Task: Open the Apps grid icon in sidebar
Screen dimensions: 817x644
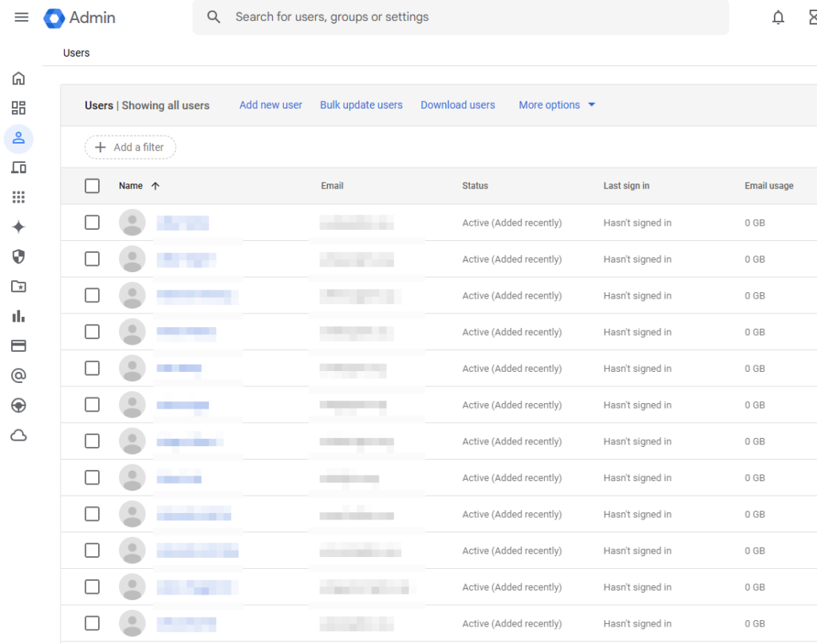Action: pos(18,197)
